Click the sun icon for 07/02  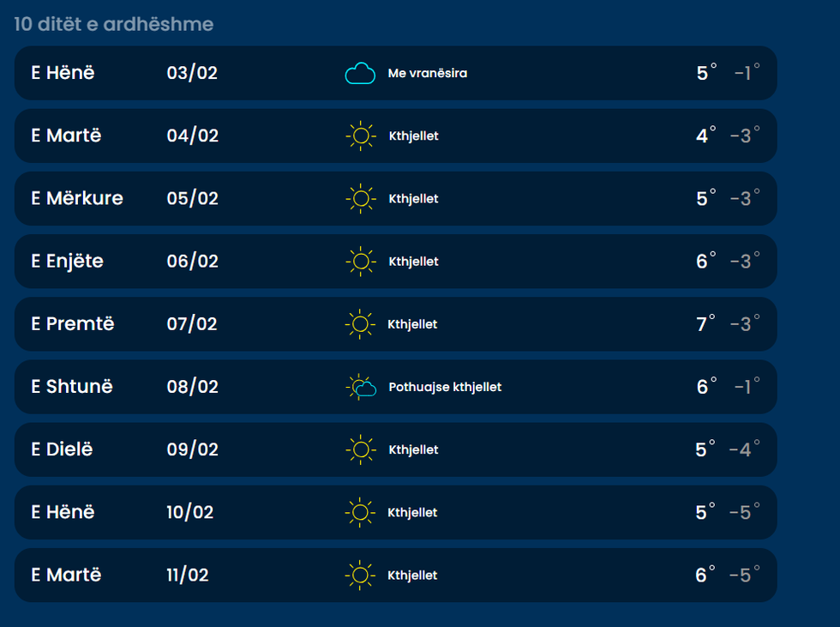point(360,324)
